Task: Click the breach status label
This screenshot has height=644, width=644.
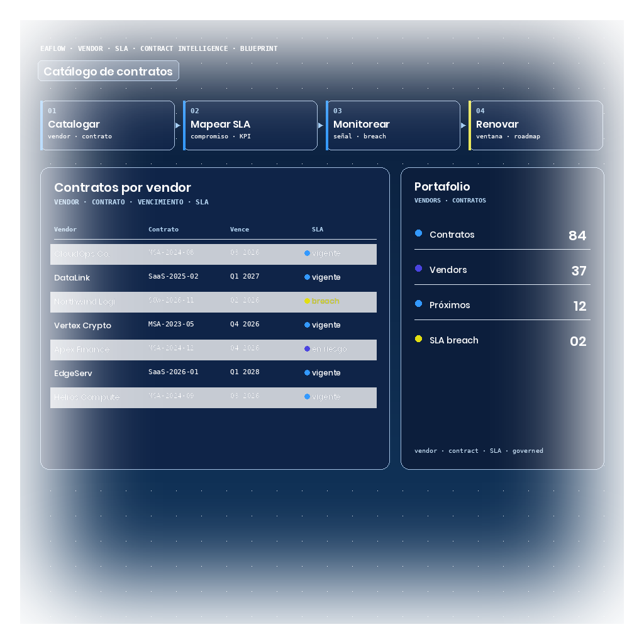Action: 325,301
